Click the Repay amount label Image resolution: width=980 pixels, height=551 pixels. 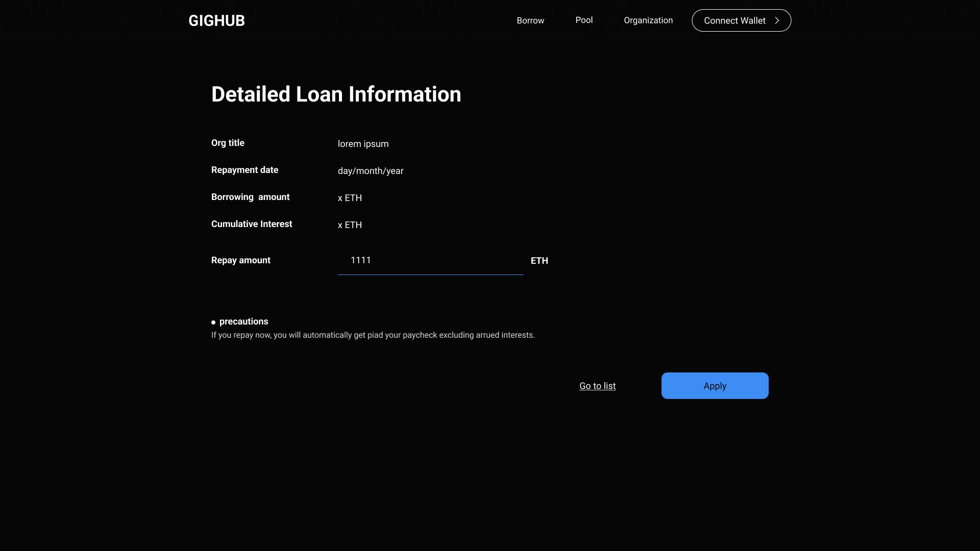[x=241, y=260]
